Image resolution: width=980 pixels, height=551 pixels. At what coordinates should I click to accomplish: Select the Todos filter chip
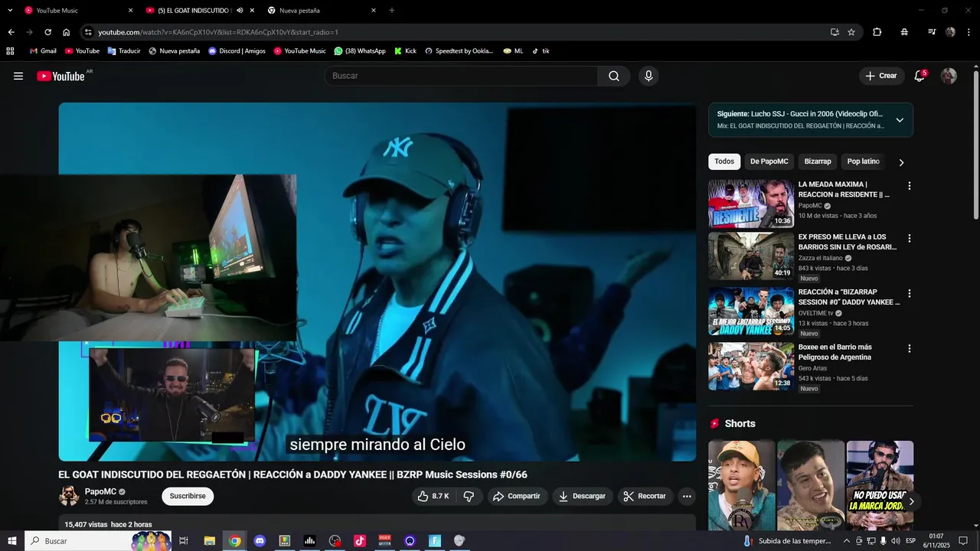(x=724, y=161)
